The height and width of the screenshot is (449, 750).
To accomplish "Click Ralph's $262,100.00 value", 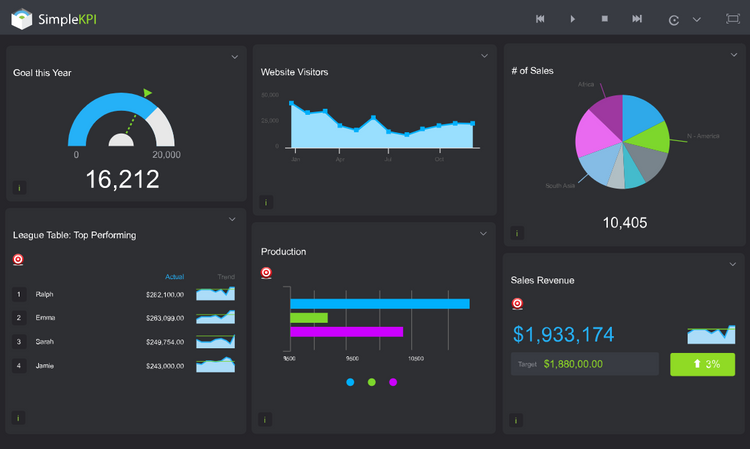I will pyautogui.click(x=165, y=295).
